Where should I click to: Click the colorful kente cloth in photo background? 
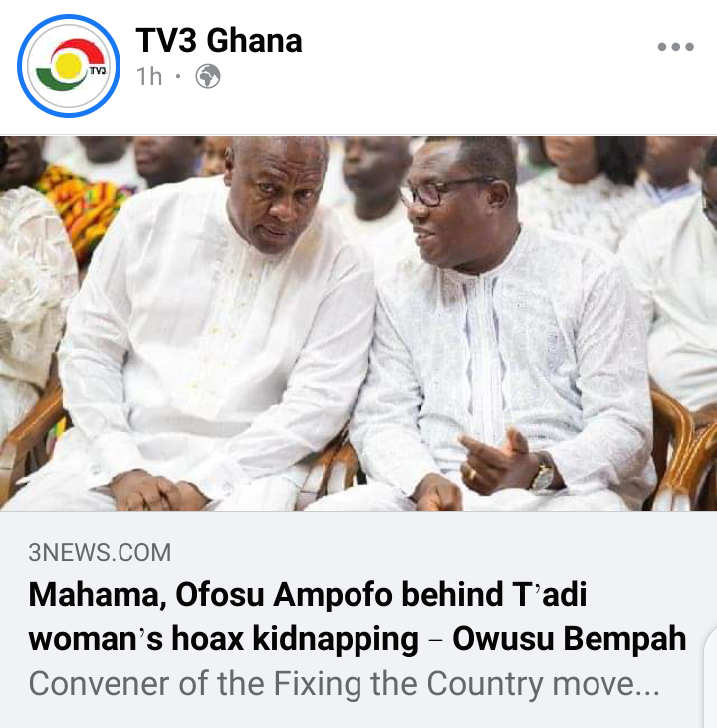(x=84, y=209)
